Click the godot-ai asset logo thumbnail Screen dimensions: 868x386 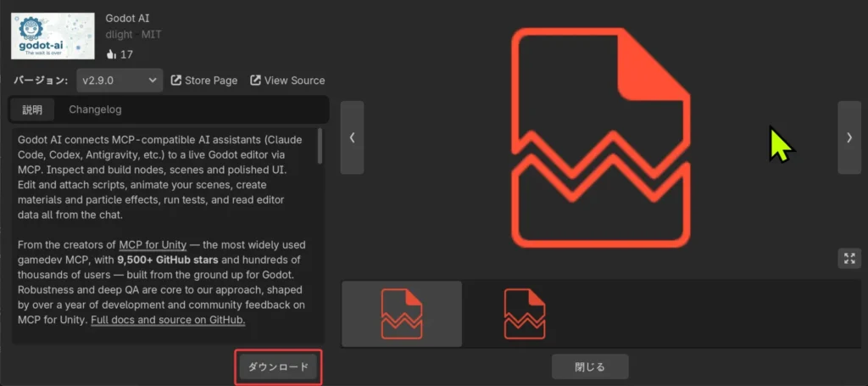point(53,36)
